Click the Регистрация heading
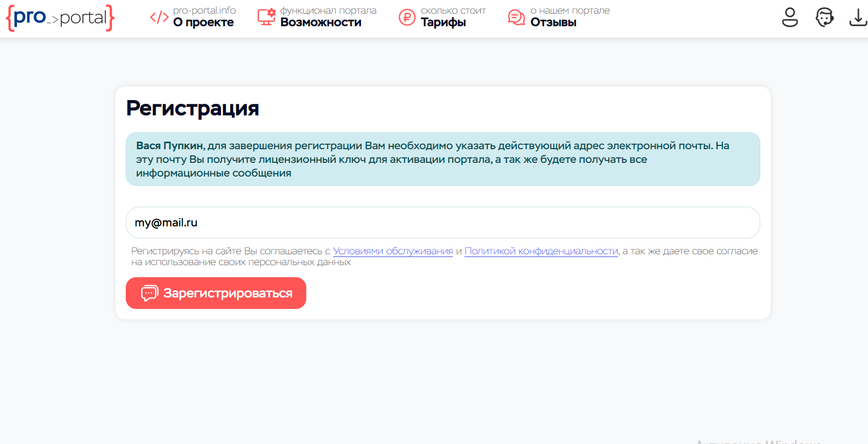Image resolution: width=868 pixels, height=444 pixels. tap(193, 108)
